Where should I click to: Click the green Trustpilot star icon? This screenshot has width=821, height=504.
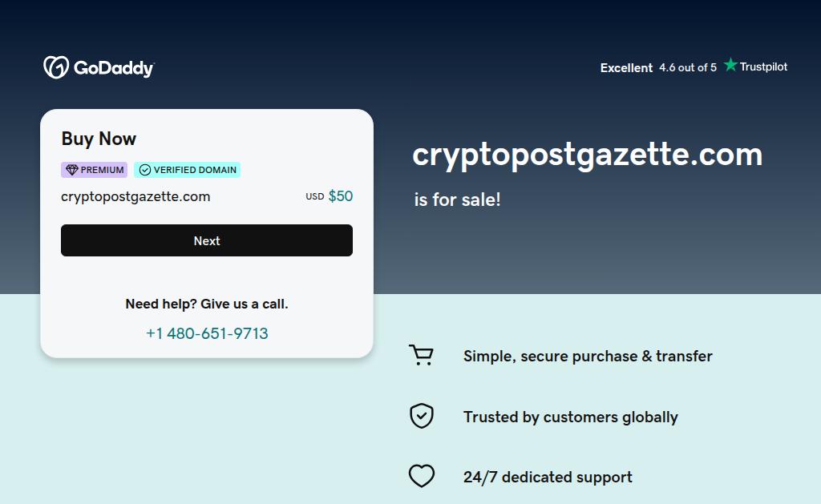pyautogui.click(x=730, y=65)
